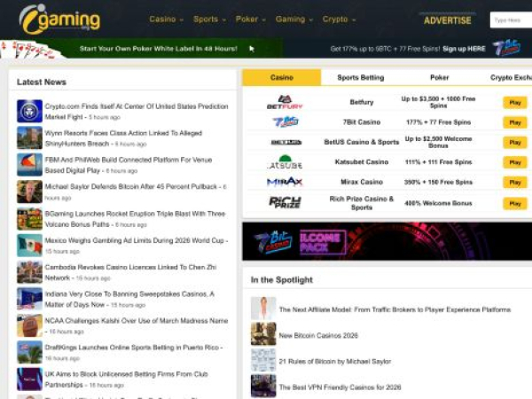Open Mexico Weighs Gambling Ad Limits headline

pyautogui.click(x=135, y=240)
